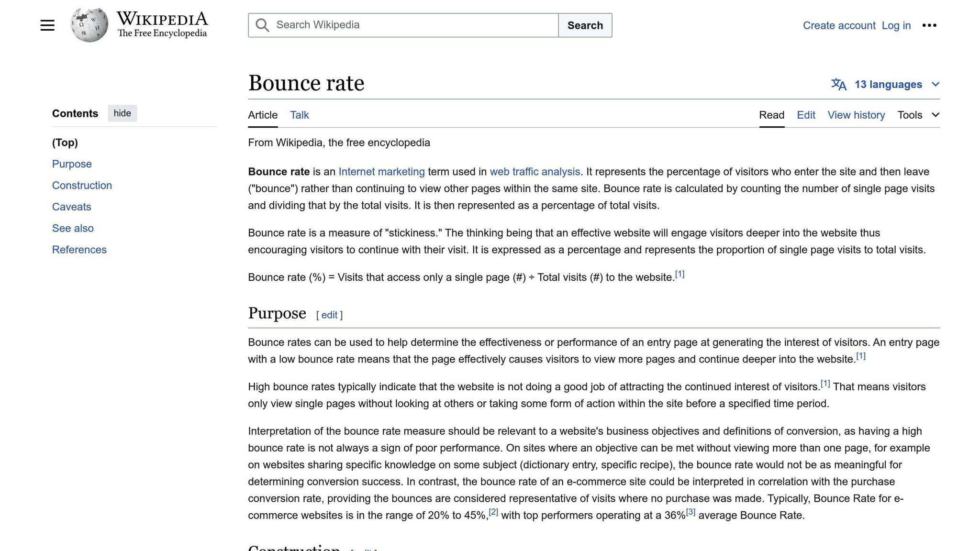Image resolution: width=980 pixels, height=551 pixels.
Task: Click the language translate icon
Action: [x=838, y=85]
